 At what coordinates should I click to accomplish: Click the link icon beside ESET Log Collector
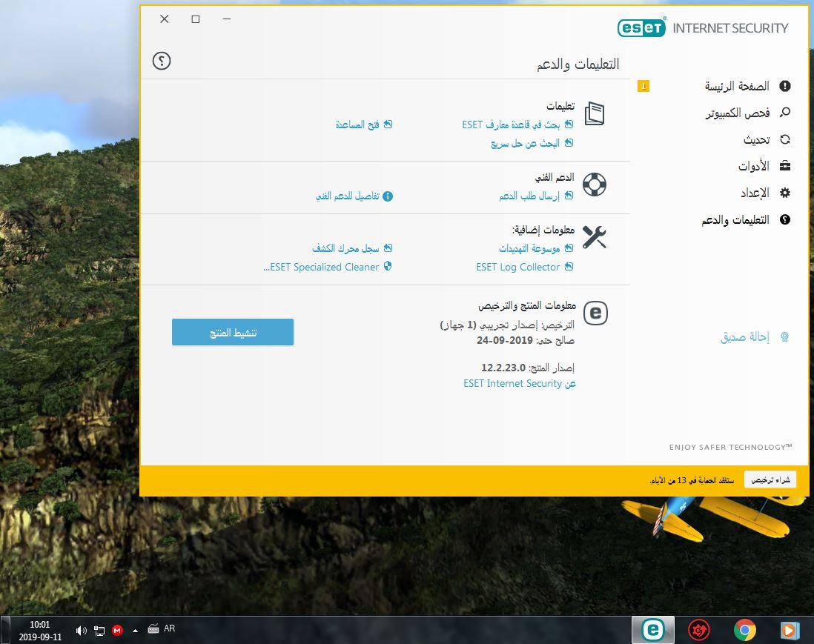(569, 266)
